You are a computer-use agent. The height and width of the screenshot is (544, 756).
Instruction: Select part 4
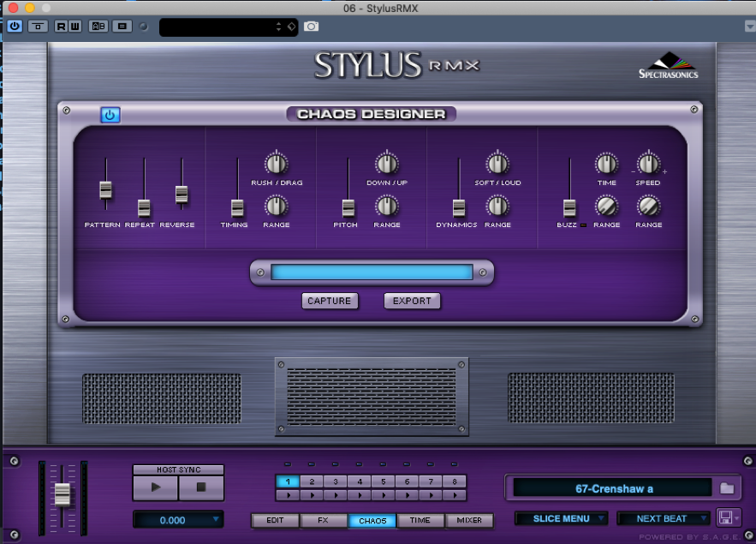(360, 481)
